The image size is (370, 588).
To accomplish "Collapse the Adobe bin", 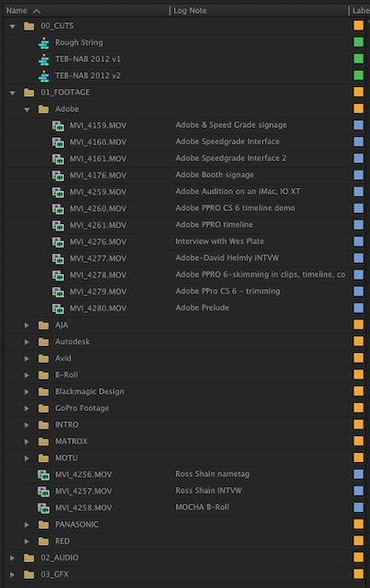I will [27, 109].
